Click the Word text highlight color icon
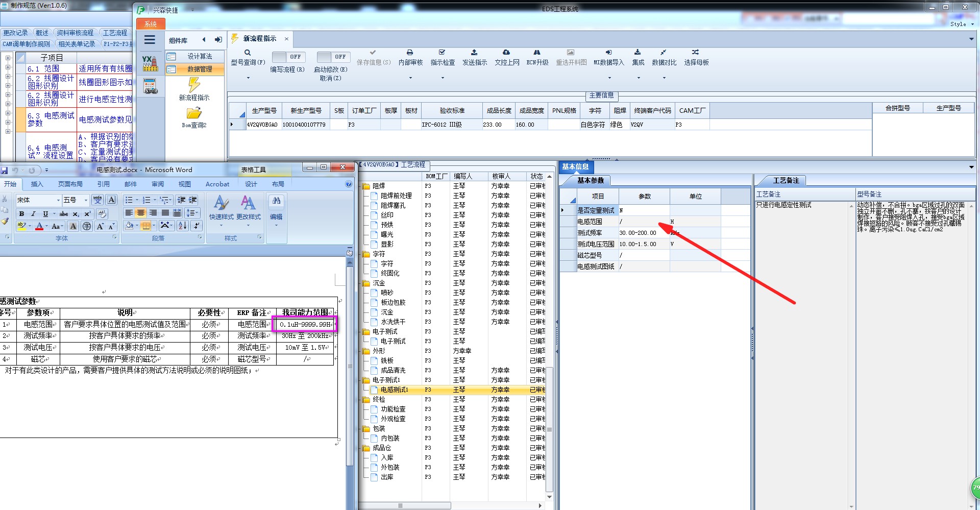The width and height of the screenshot is (980, 510). [x=21, y=226]
